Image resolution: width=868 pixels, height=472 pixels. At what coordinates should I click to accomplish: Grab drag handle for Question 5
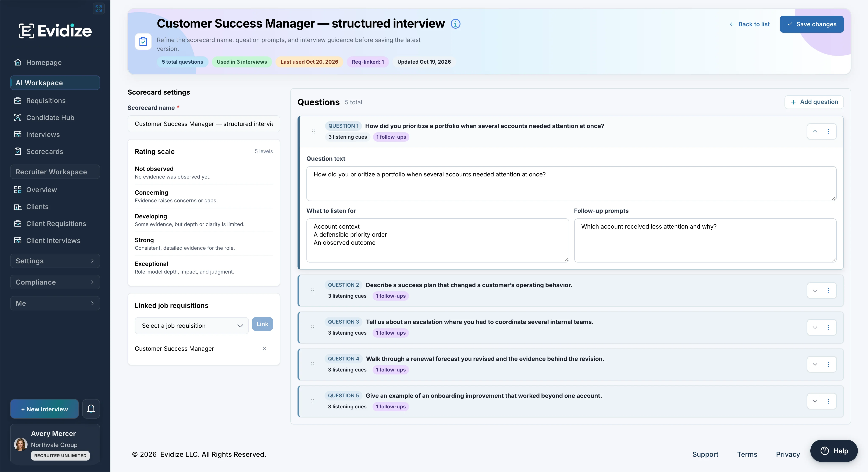coord(313,401)
